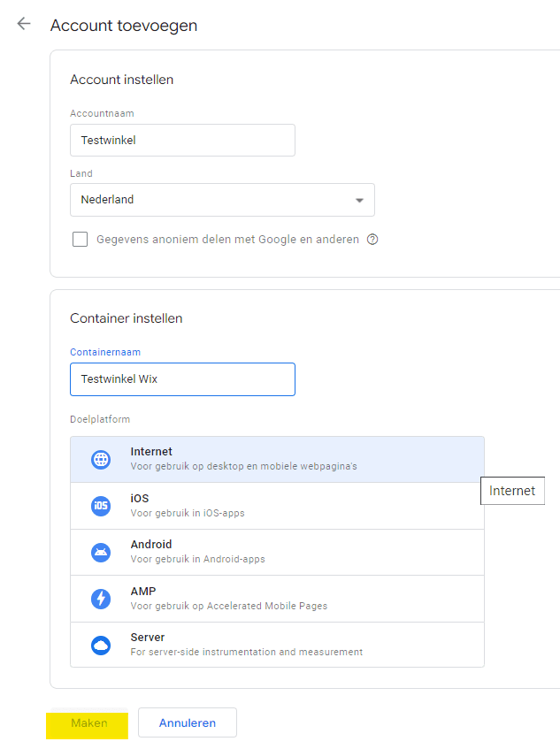Click the Server cloud icon
The width and height of the screenshot is (560, 749).
(101, 646)
